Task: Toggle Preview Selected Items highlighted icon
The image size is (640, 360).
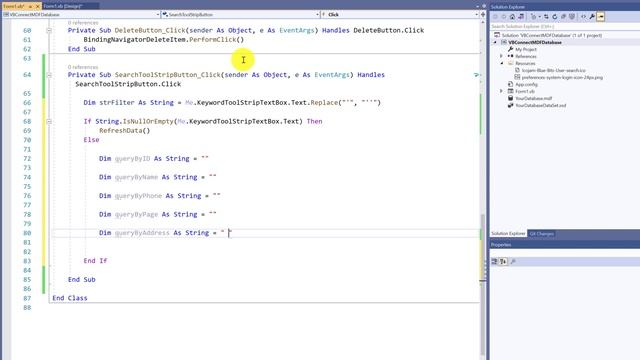Action: [600, 17]
